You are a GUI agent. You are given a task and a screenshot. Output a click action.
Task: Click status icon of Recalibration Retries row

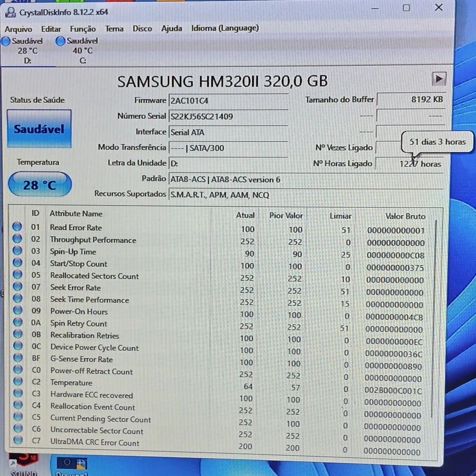(18, 334)
